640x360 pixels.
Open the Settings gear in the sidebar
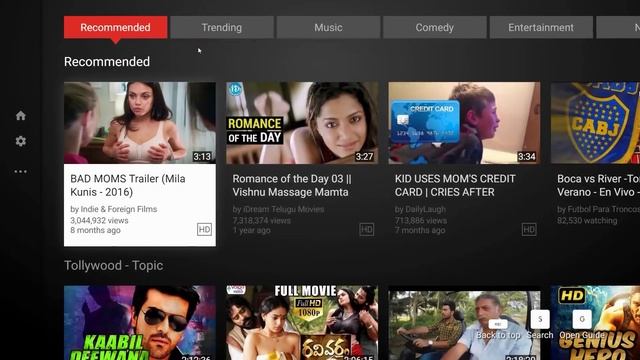pos(21,141)
